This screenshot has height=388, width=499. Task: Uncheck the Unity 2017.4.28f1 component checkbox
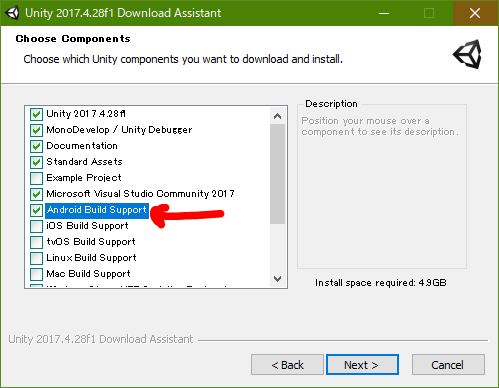[36, 114]
